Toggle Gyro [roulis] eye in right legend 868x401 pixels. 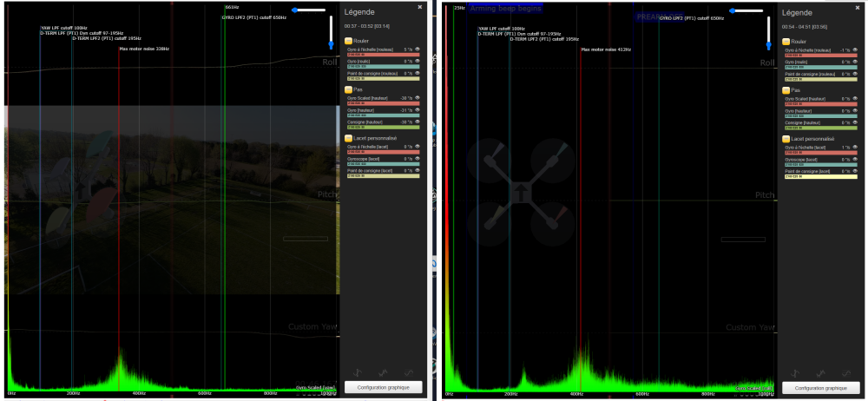coord(855,61)
